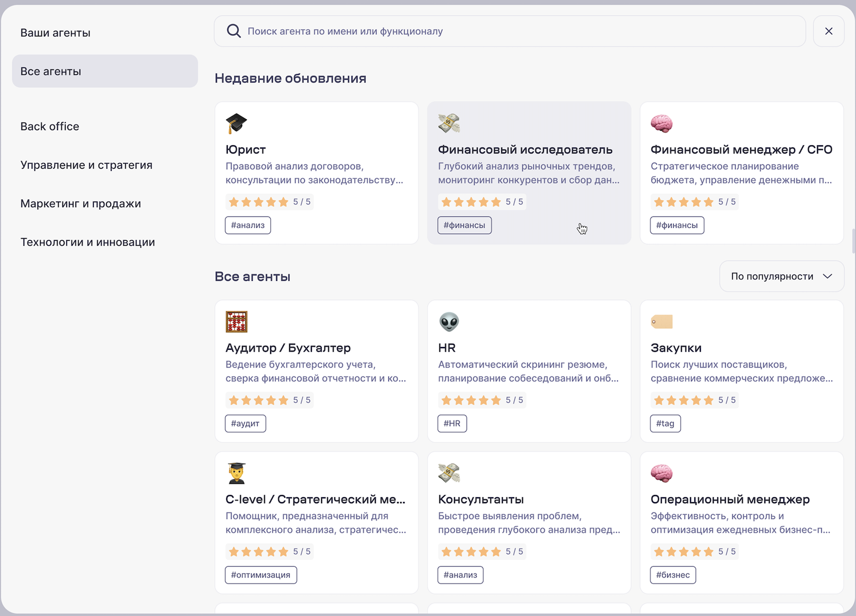This screenshot has width=856, height=616.
Task: Click the #оптимизация tag on C-level card
Action: click(x=261, y=575)
